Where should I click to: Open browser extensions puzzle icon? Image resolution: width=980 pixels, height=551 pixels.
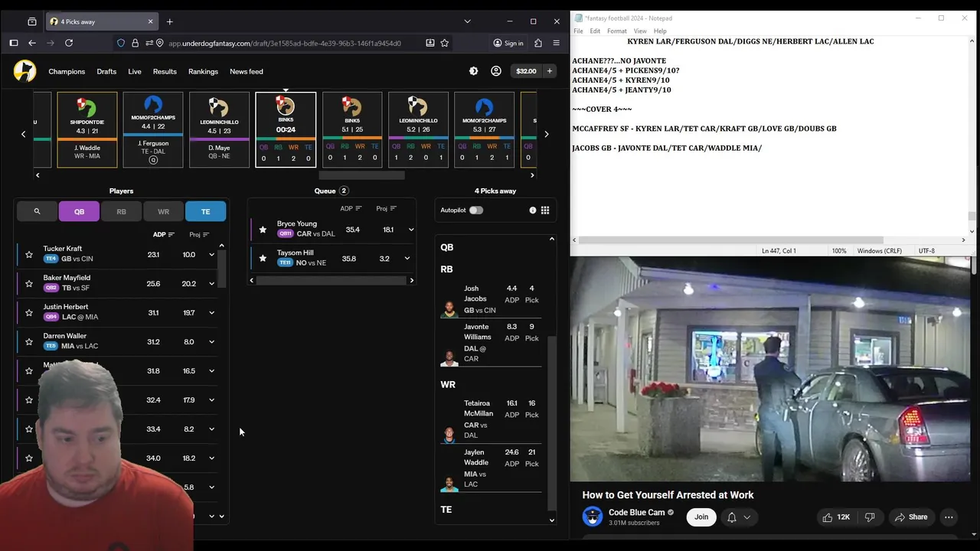538,43
